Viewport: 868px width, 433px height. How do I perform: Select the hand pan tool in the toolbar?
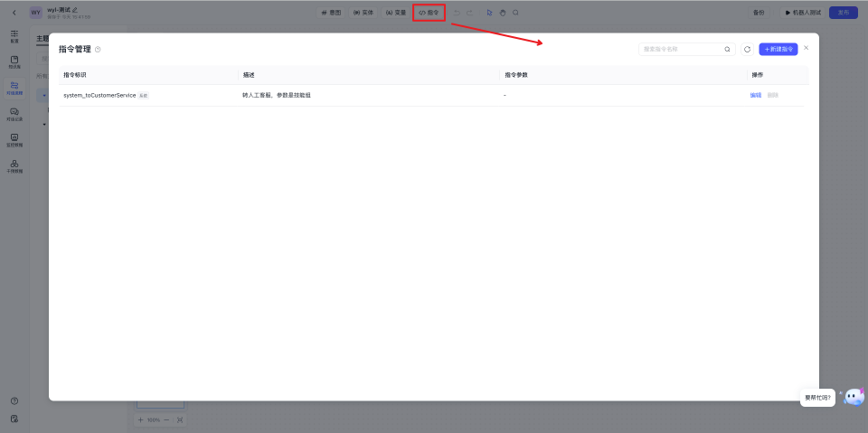point(503,13)
